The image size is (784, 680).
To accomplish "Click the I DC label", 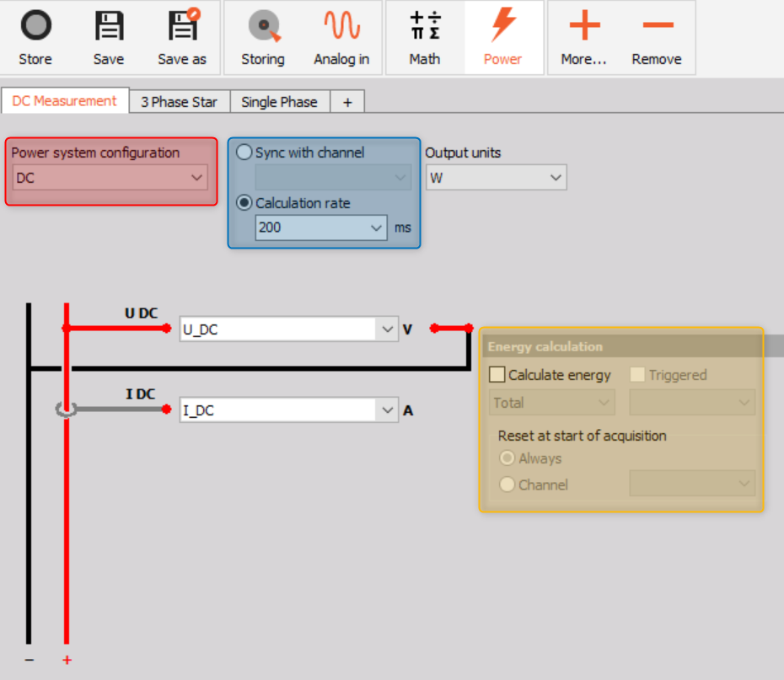I will 141,394.
